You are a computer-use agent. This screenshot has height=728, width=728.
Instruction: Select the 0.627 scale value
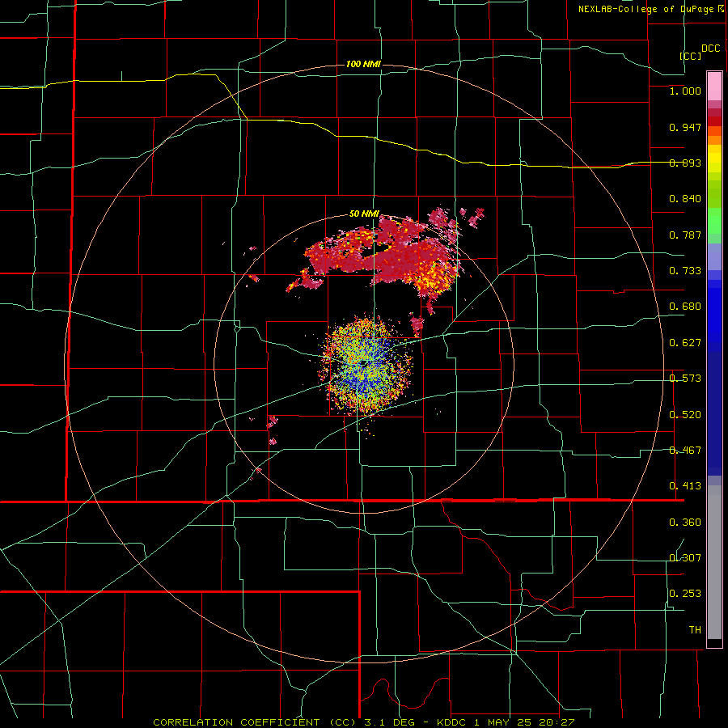point(685,343)
